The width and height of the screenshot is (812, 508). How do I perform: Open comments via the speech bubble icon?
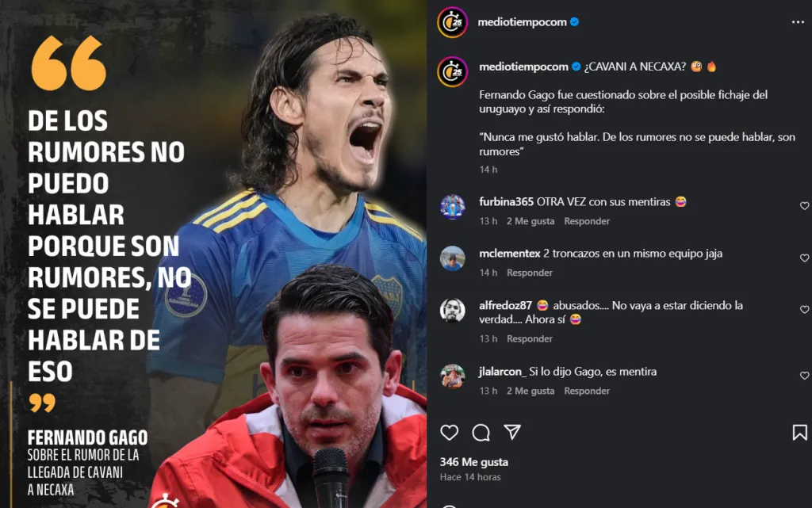coord(481,433)
